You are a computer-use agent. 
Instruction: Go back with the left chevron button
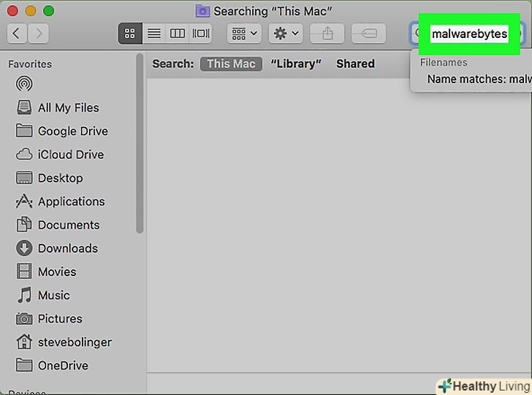(17, 34)
